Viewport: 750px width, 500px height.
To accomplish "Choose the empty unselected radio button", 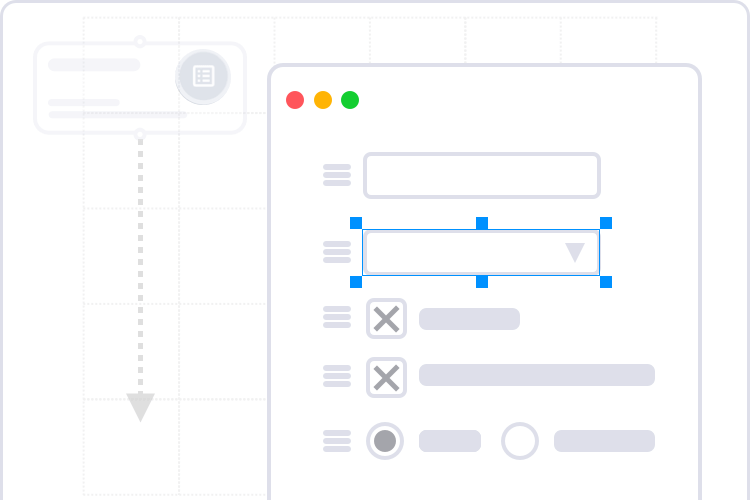I will (520, 441).
